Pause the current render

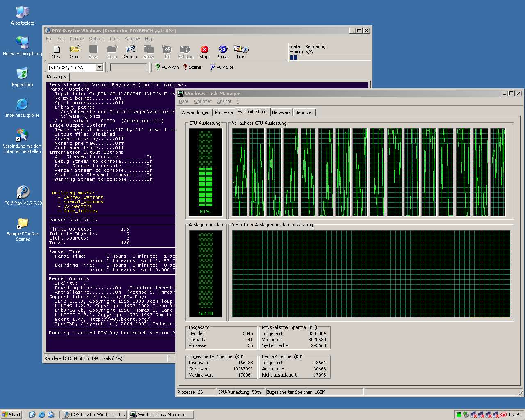pyautogui.click(x=222, y=52)
